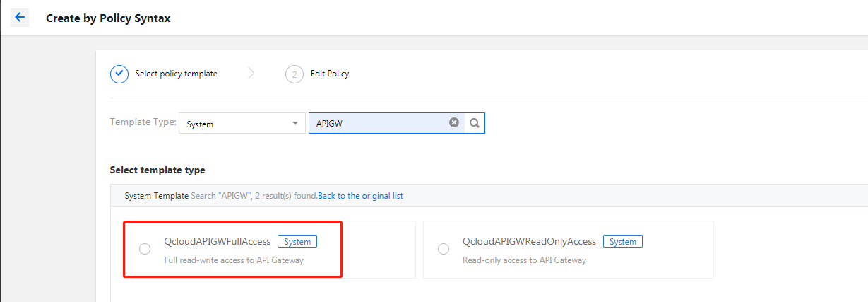868x302 pixels.
Task: Click the step one checkmark circle
Action: [x=119, y=74]
